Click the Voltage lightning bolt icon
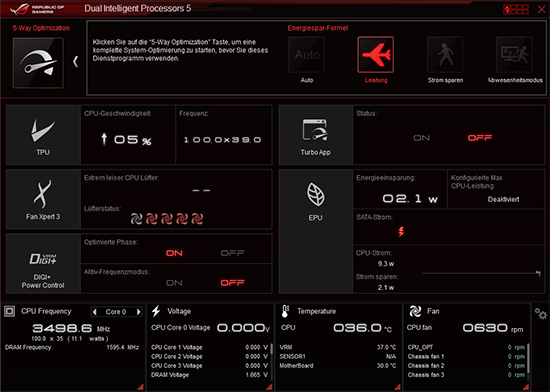The height and width of the screenshot is (392, 550). pos(156,311)
